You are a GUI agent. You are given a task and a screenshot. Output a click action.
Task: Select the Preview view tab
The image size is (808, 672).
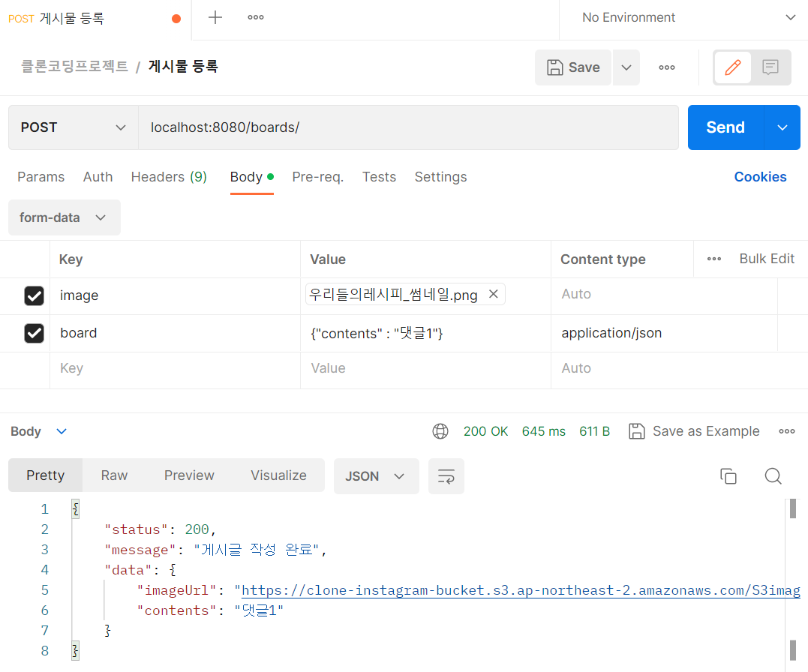(x=189, y=475)
